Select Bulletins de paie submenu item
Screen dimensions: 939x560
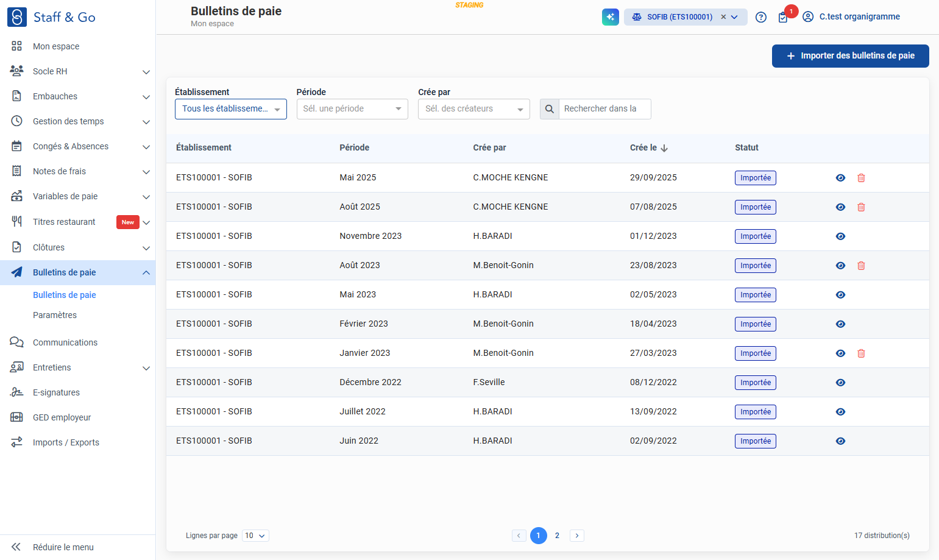[x=65, y=295]
